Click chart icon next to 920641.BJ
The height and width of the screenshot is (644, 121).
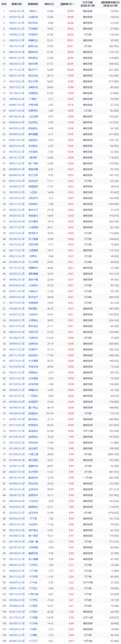pyautogui.click(x=23, y=11)
